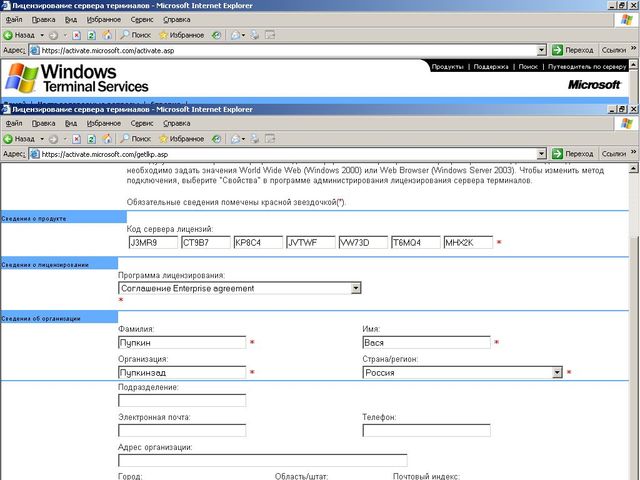
Task: Open Избранное in front window toolbar
Action: (x=181, y=139)
